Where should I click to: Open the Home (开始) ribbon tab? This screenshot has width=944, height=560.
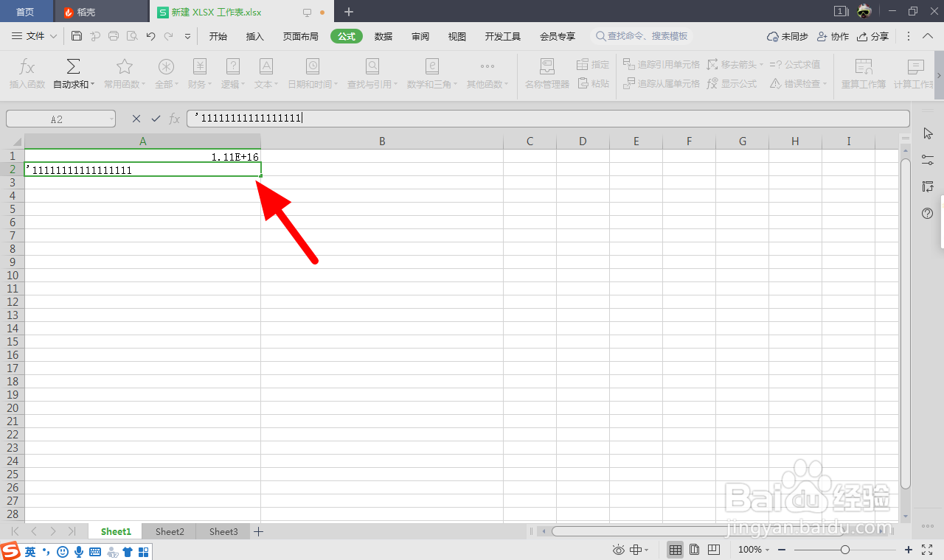218,36
